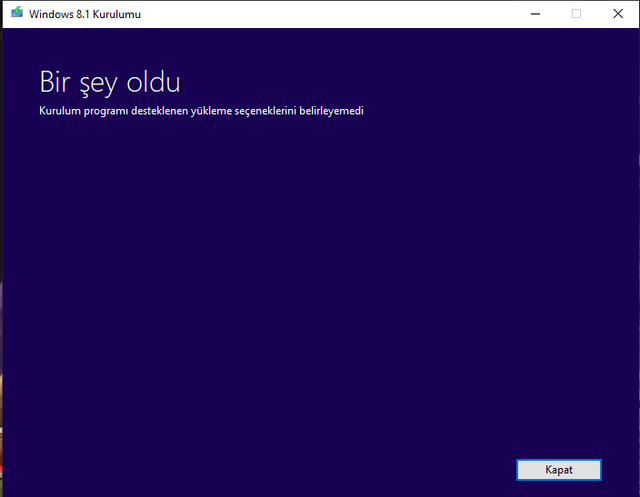Click the word "oldu" in the heading
The image size is (640, 497).
pos(154,81)
